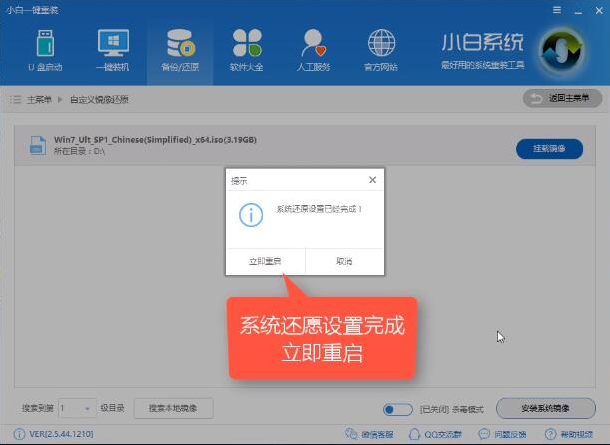Click the 挂载镜像 button
This screenshot has width=610, height=445.
548,149
